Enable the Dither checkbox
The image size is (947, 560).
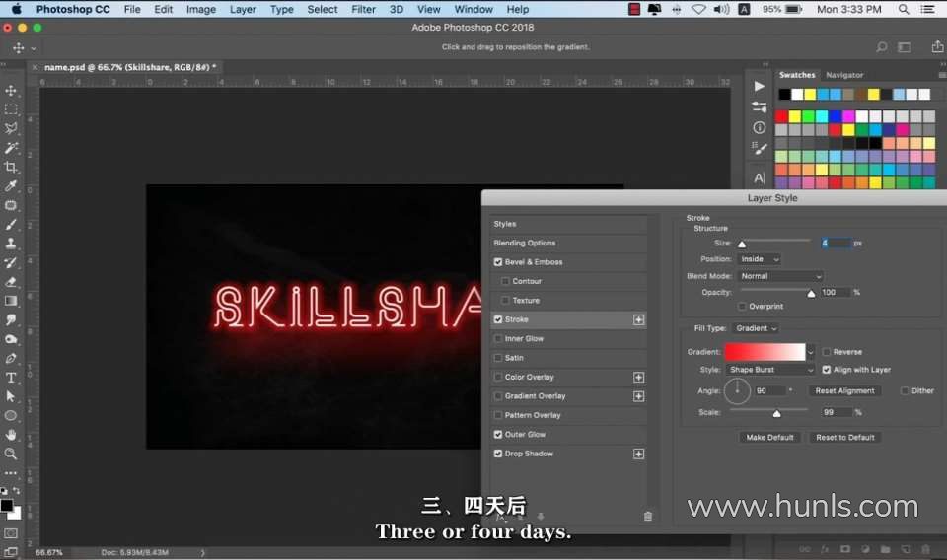coord(905,391)
